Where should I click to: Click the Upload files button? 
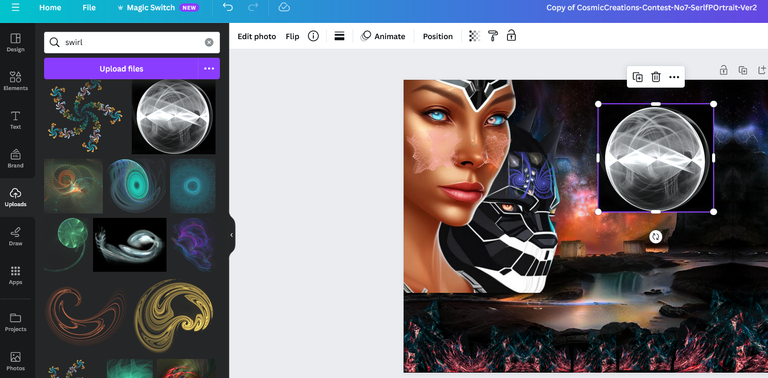pyautogui.click(x=121, y=69)
